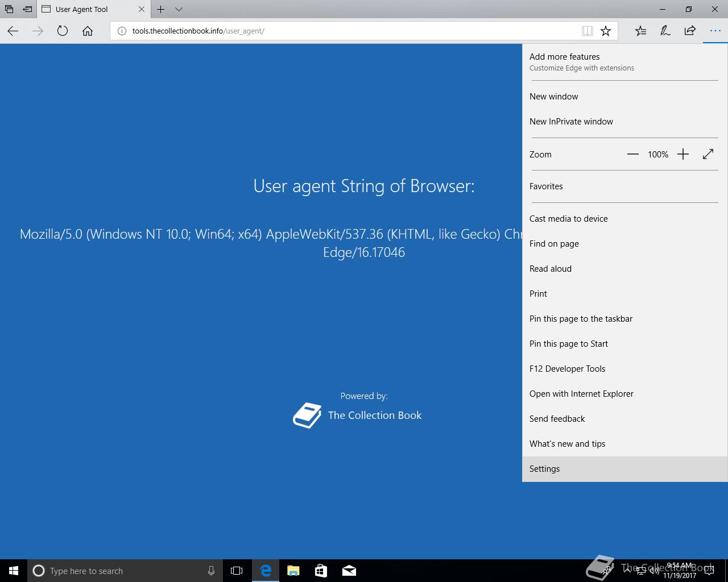This screenshot has height=582, width=728.
Task: Select Read aloud option
Action: click(624, 269)
